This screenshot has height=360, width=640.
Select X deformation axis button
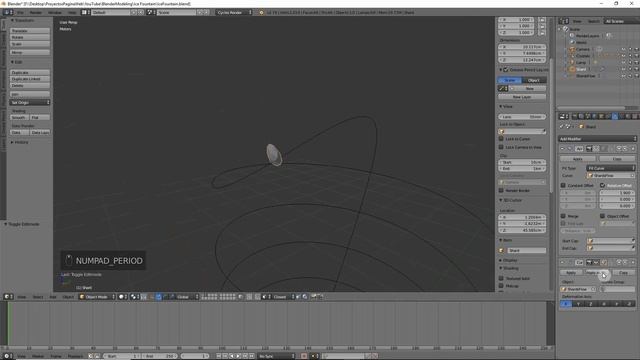click(566, 304)
